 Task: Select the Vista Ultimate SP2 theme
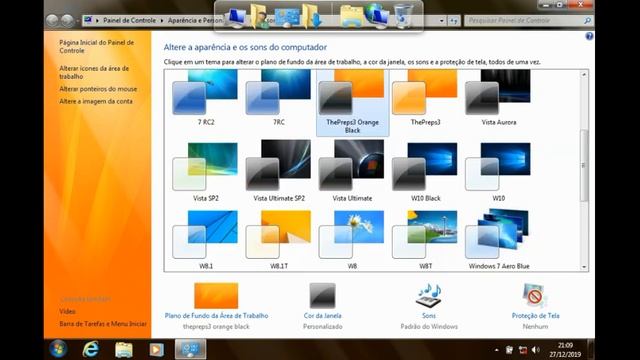point(279,171)
